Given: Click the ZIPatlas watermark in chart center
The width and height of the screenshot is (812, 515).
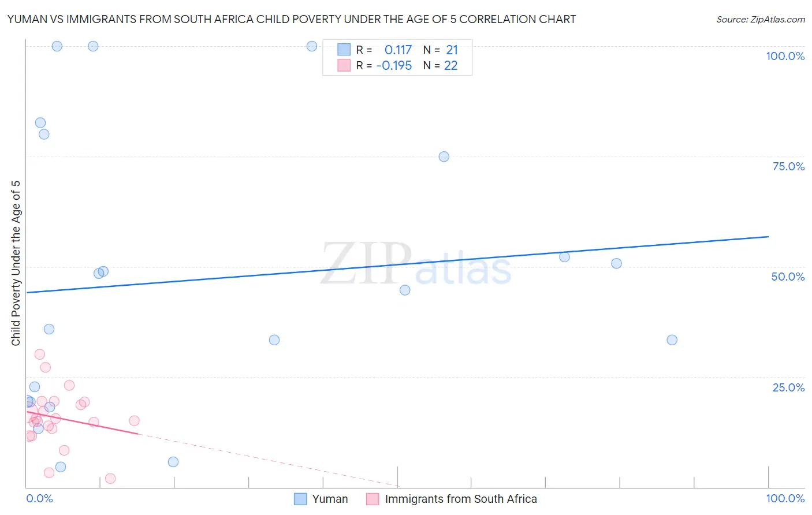Looking at the screenshot, I should [x=416, y=264].
